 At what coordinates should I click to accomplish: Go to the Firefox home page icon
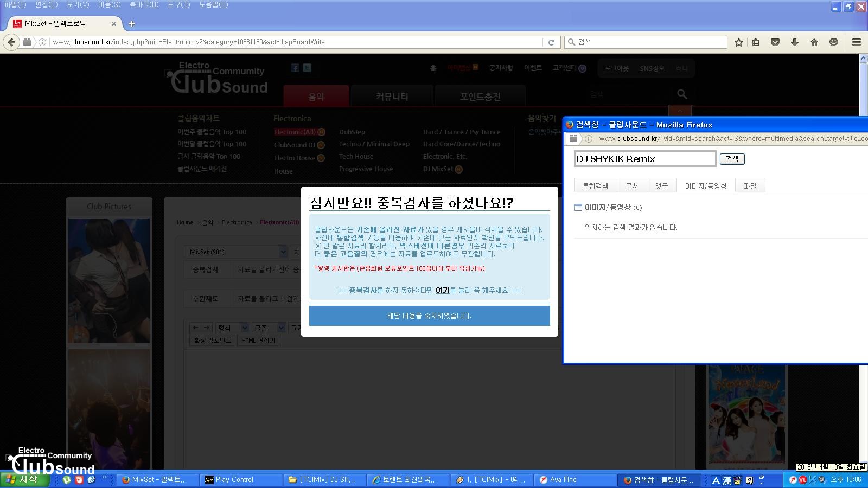tap(814, 42)
